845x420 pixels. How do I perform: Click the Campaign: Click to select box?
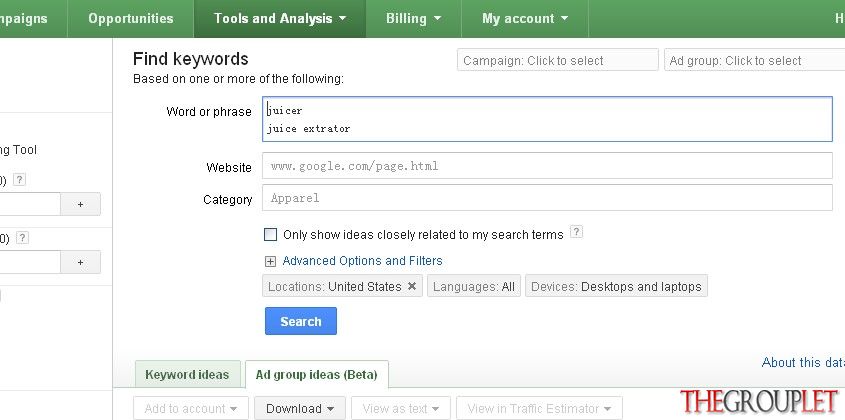(x=558, y=60)
